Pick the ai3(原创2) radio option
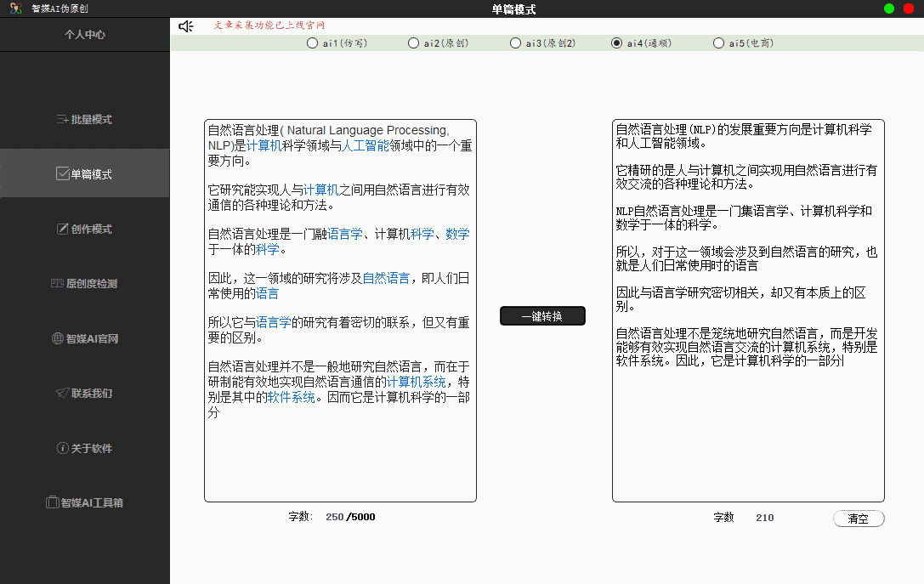924x584 pixels. click(515, 43)
